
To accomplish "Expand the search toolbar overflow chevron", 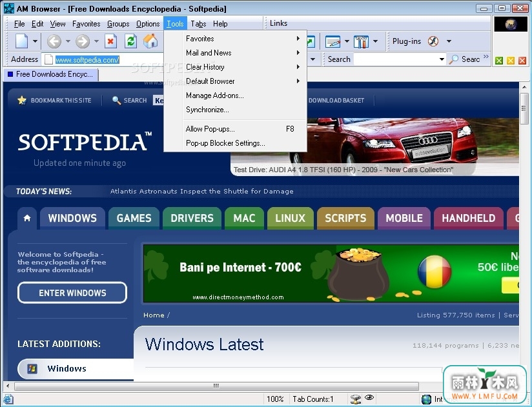I will pyautogui.click(x=486, y=56).
